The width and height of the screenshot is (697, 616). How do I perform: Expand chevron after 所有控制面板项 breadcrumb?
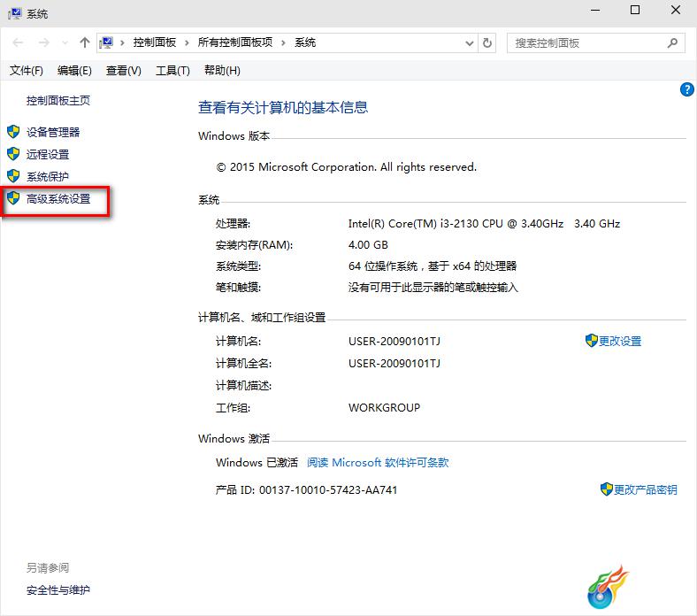pos(283,42)
